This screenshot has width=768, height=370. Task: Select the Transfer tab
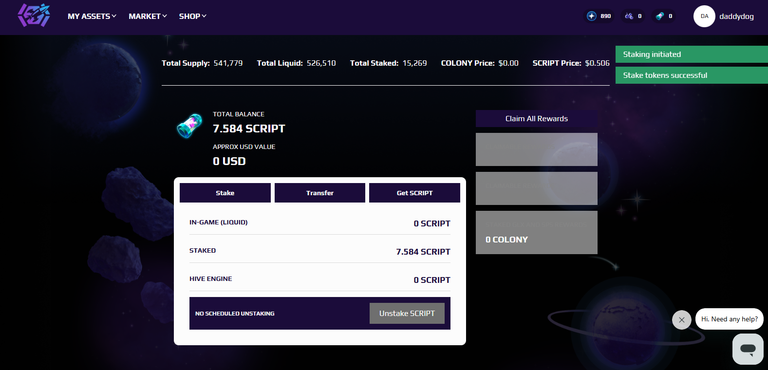[x=320, y=193]
